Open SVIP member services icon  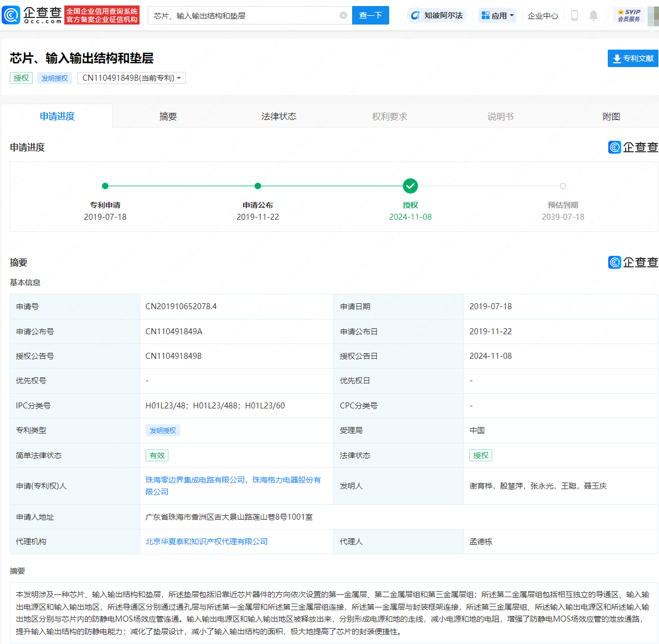click(x=629, y=15)
